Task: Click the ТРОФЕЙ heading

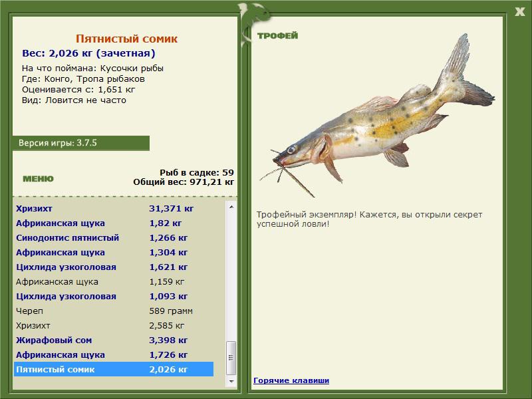Action: (277, 36)
